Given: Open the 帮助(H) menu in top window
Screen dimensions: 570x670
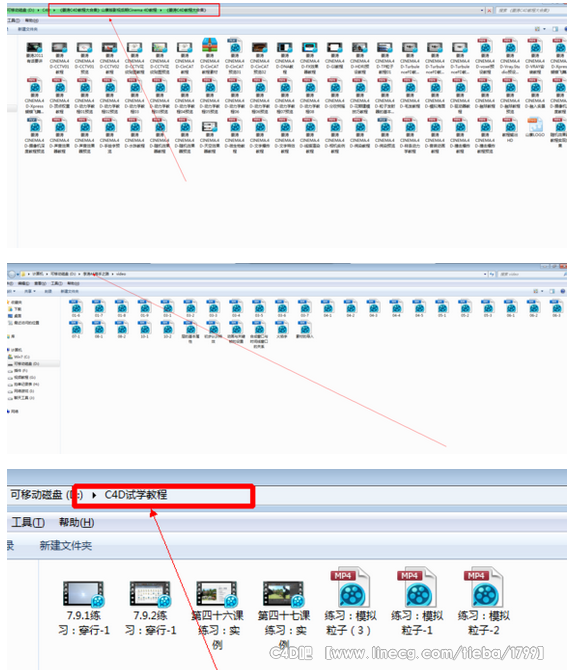Looking at the screenshot, I should [31, 20].
